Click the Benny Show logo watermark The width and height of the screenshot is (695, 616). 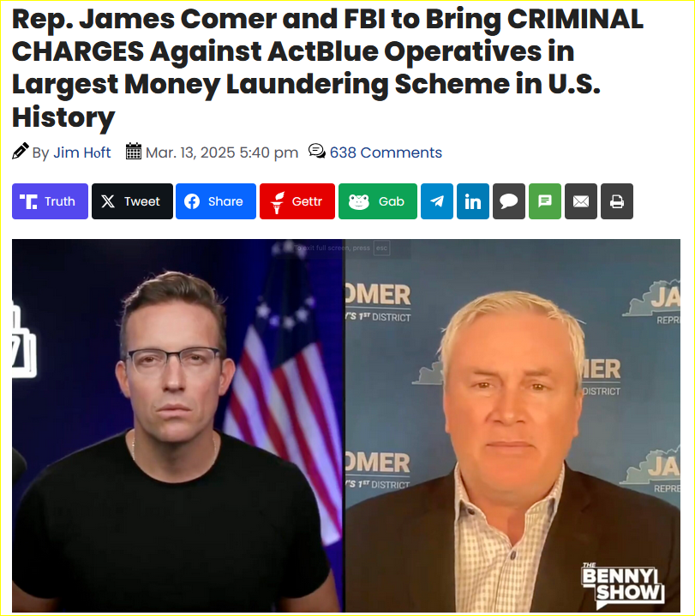(x=622, y=584)
